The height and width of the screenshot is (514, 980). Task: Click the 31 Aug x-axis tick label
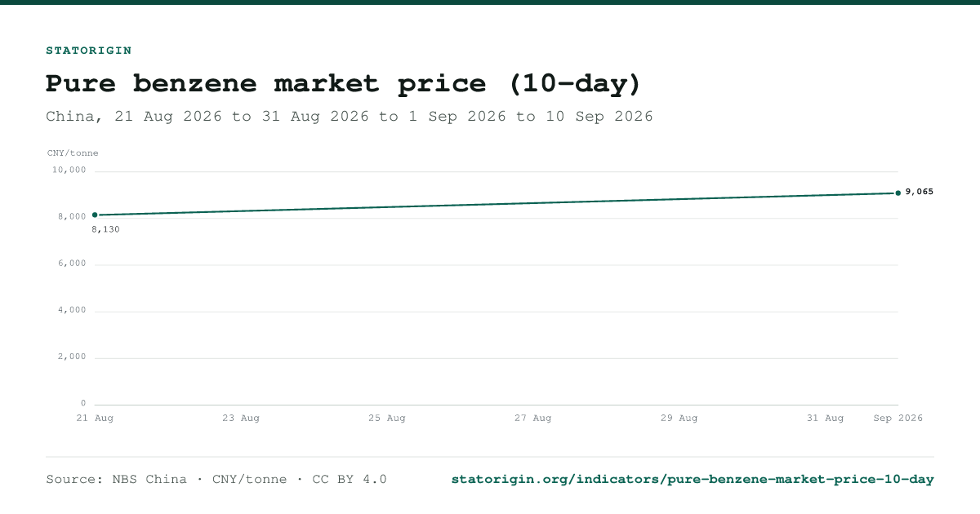pyautogui.click(x=825, y=418)
